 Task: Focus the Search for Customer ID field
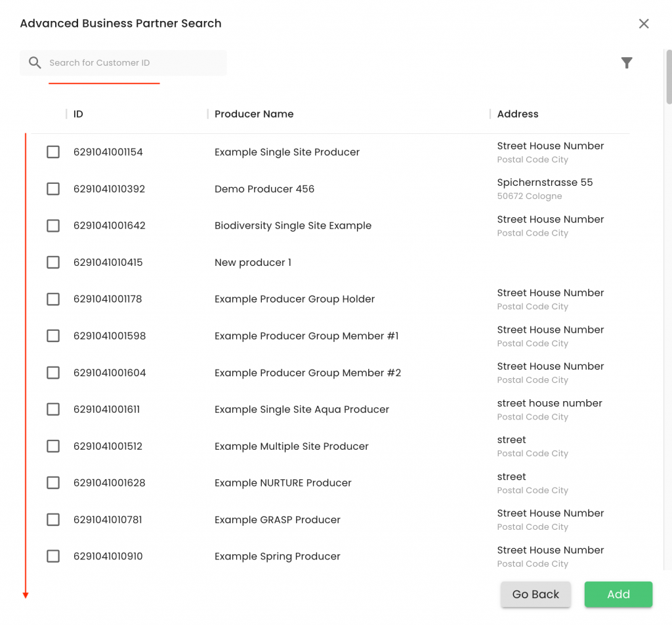131,63
